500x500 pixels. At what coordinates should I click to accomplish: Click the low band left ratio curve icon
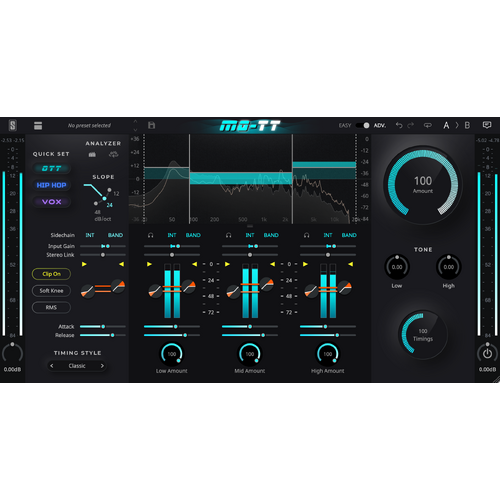(155, 291)
